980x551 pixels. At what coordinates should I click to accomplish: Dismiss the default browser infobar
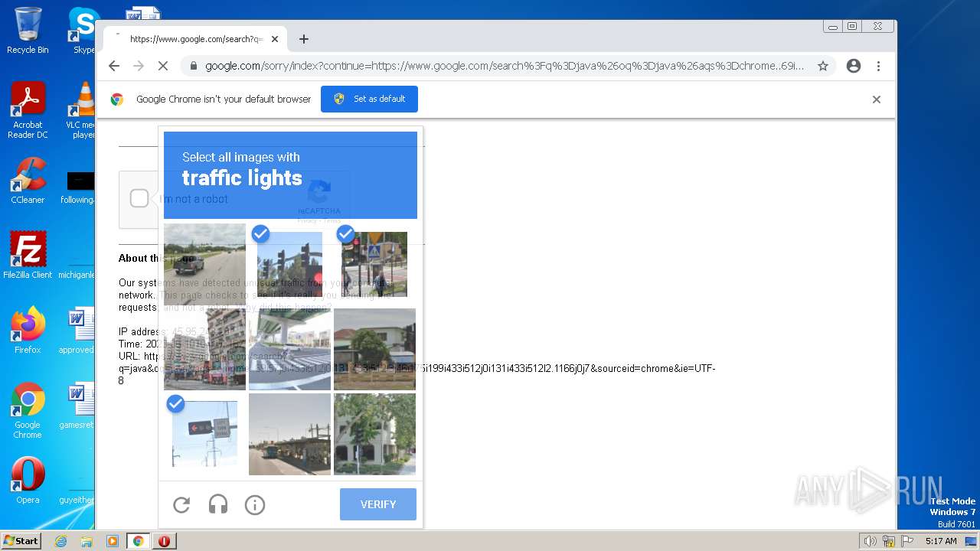coord(877,99)
